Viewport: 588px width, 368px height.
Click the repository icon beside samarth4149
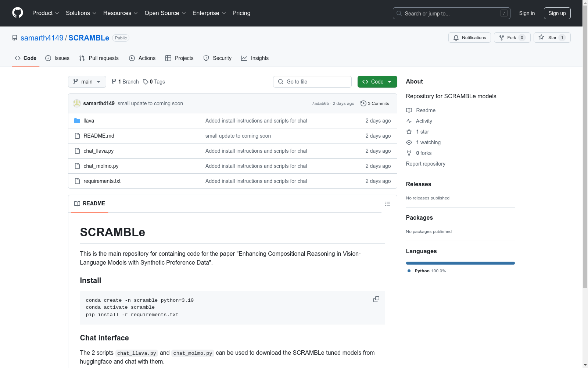coord(15,38)
